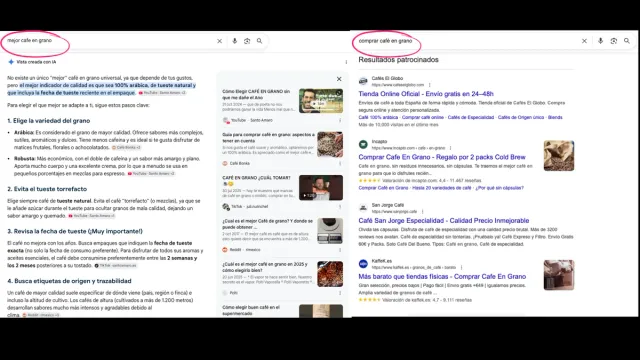Open 'Café San Jorge Especialidad - Calidad Precio Inmejorable'
The image size is (640, 360).
[444, 221]
